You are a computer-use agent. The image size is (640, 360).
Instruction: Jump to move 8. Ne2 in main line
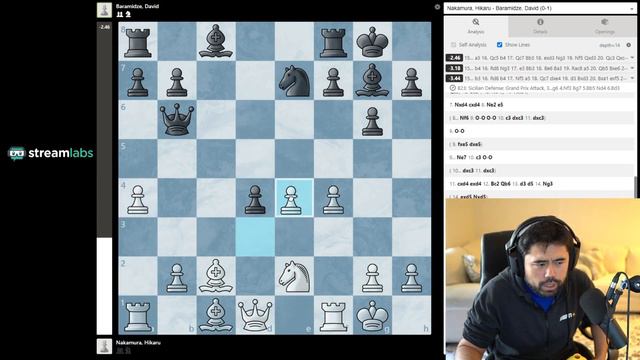point(492,105)
